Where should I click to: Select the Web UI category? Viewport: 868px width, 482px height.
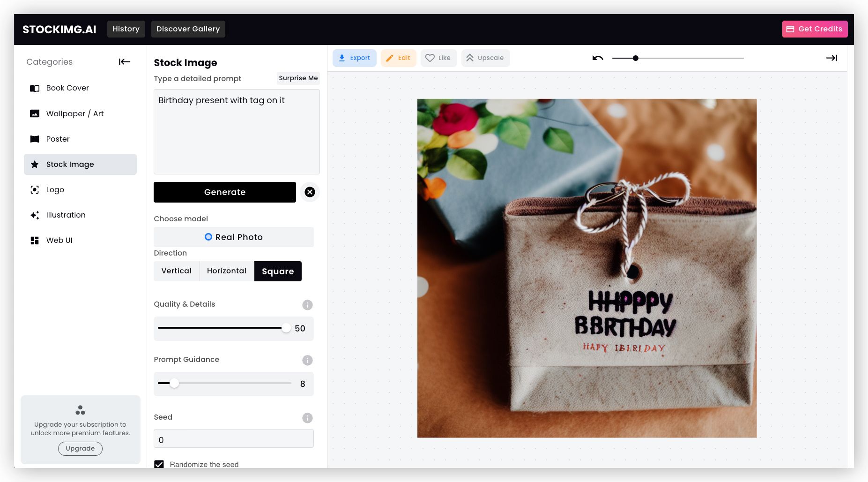click(80, 240)
